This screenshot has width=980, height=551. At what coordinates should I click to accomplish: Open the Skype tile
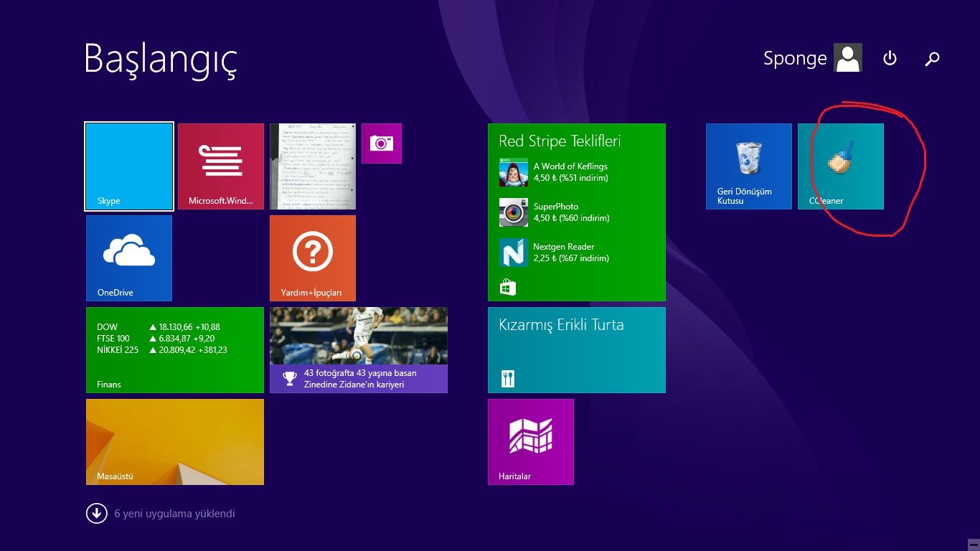(x=129, y=166)
